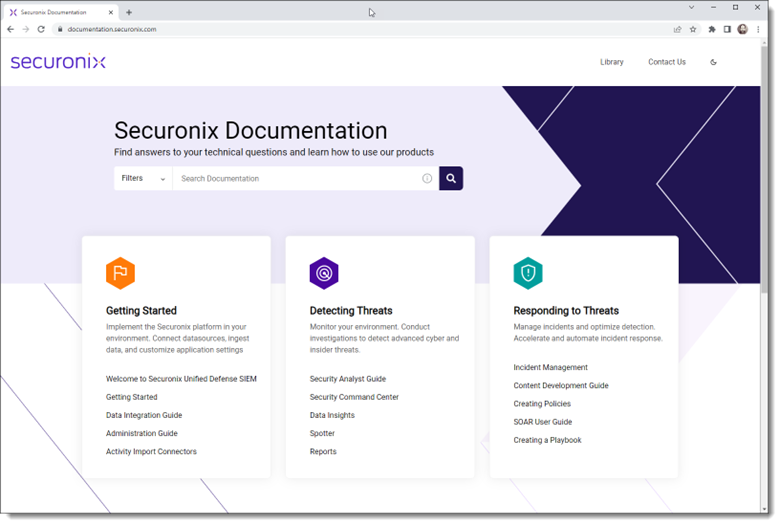Open the Library menu item

click(x=611, y=62)
